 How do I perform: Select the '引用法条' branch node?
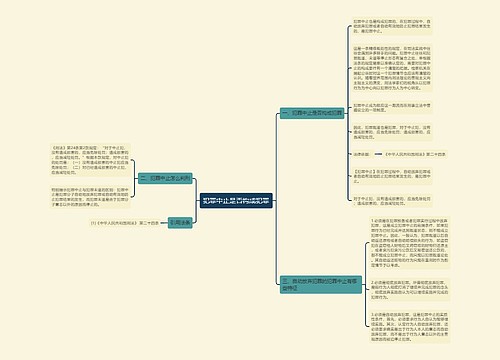click(x=180, y=222)
